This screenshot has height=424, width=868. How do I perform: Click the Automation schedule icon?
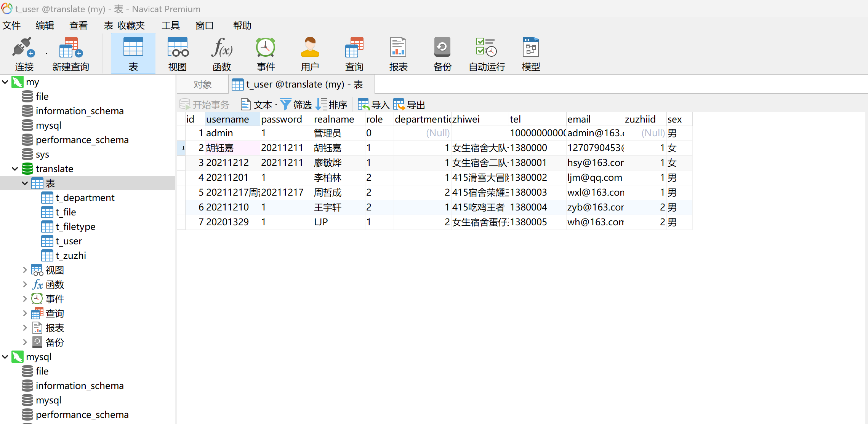pos(487,48)
